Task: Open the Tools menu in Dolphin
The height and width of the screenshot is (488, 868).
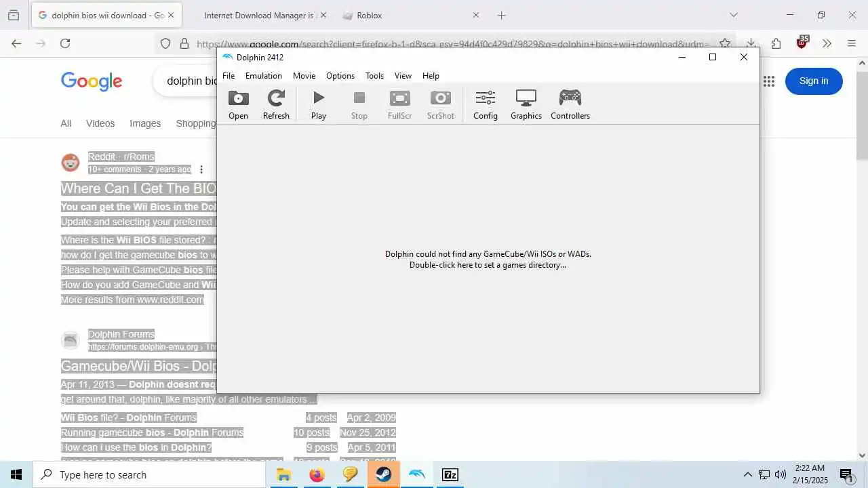Action: 374,76
